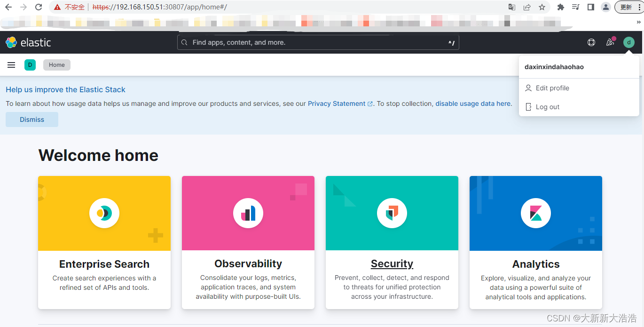Click the Dismiss button
This screenshot has height=327, width=644.
32,120
